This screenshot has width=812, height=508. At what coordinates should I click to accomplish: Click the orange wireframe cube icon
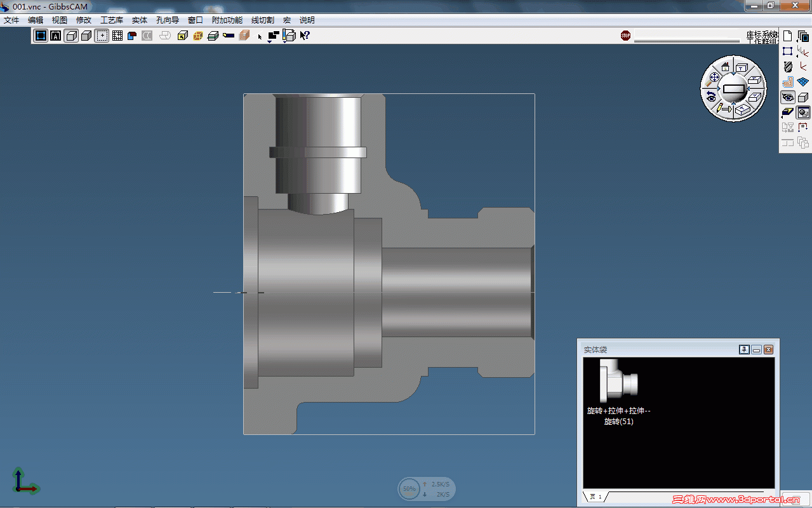[198, 36]
